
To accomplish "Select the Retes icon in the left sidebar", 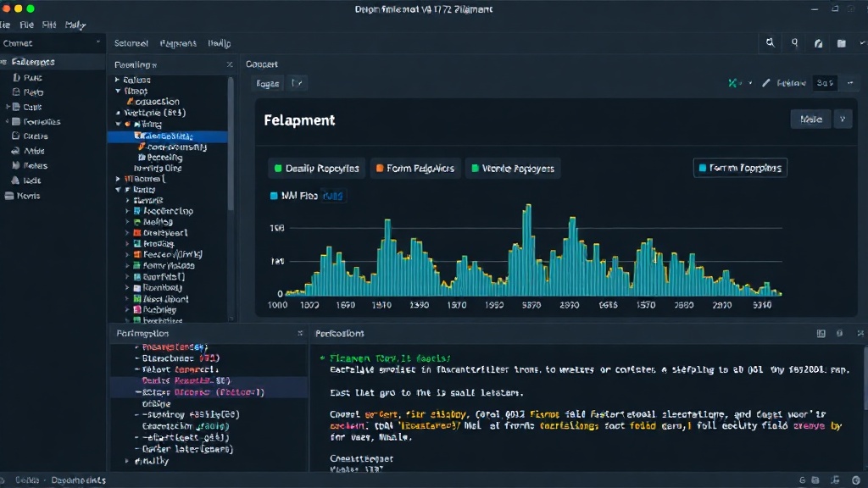I will click(x=15, y=165).
